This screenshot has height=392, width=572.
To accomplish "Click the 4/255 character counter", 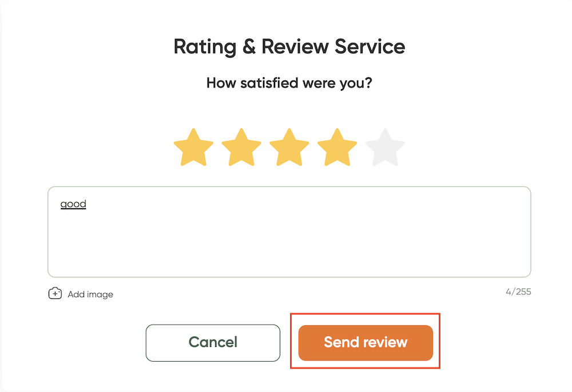I will click(518, 292).
